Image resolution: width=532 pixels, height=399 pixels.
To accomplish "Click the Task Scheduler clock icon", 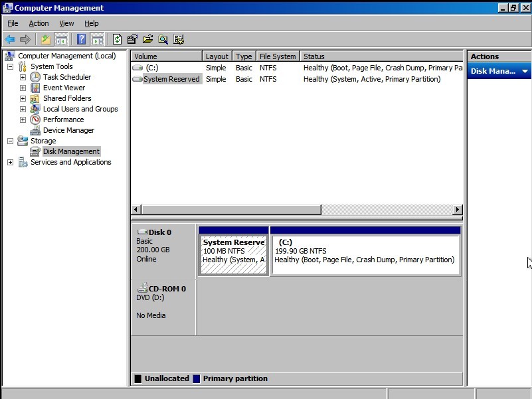I will pyautogui.click(x=35, y=77).
